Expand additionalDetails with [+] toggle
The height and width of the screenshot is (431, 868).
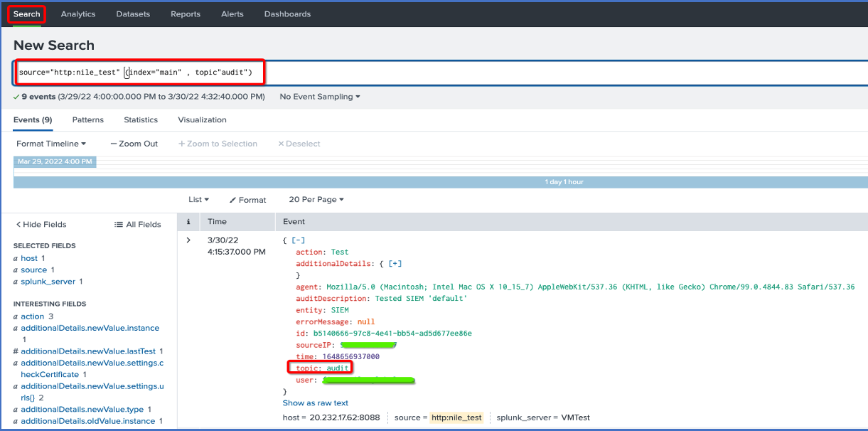pos(395,263)
